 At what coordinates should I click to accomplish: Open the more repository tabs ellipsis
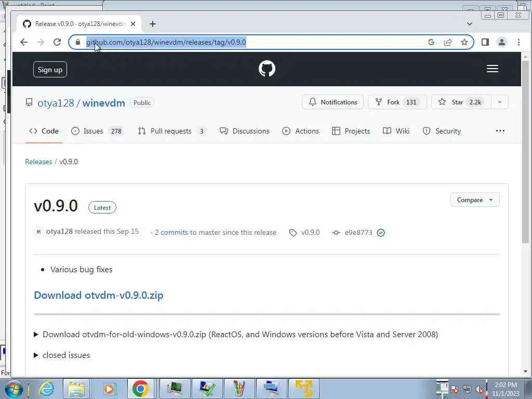coord(500,130)
